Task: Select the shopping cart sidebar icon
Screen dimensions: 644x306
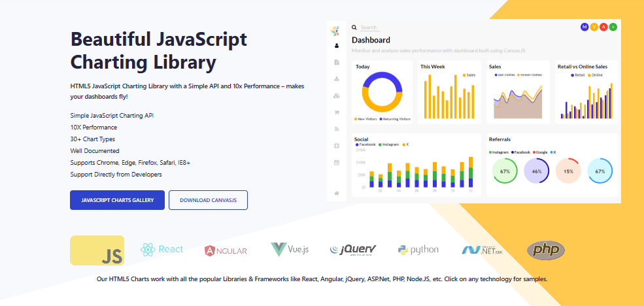Action: [337, 112]
